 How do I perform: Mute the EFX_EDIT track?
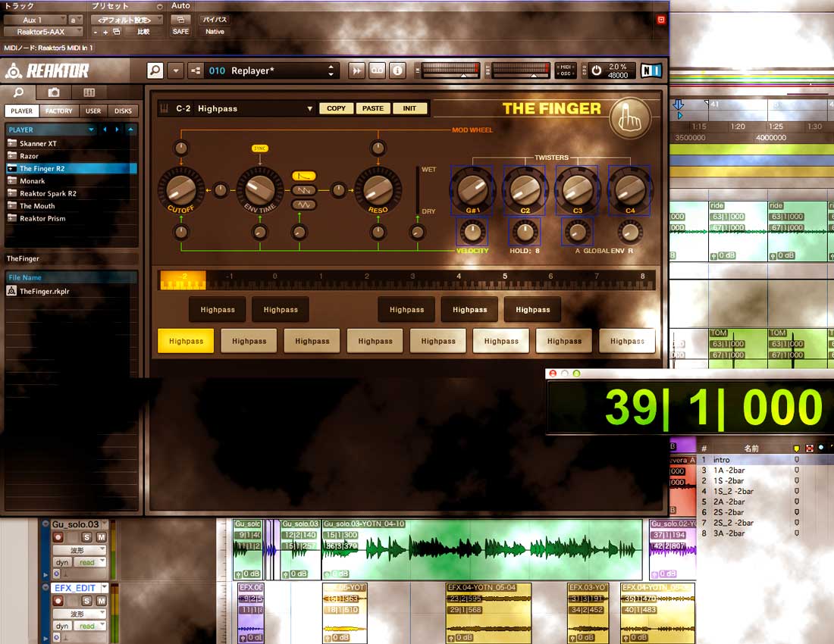pos(101,601)
